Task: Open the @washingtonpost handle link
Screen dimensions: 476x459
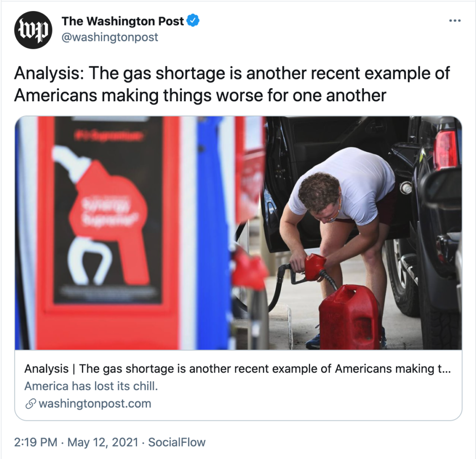Action: tap(110, 37)
